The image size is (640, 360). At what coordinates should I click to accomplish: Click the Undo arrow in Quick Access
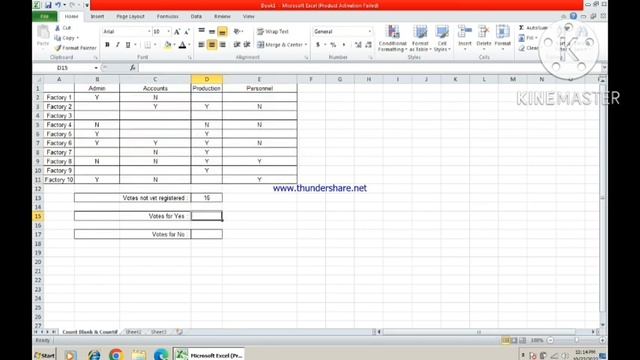tap(58, 5)
